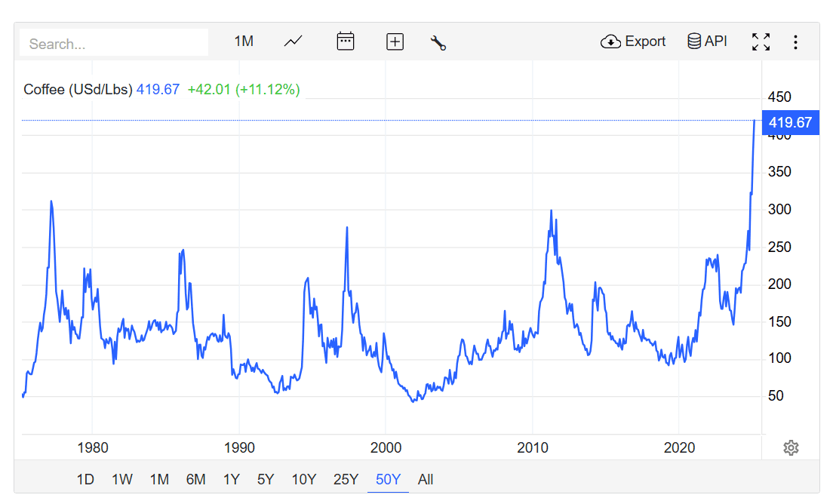This screenshot has width=833, height=504.
Task: Toggle fullscreen chart view
Action: 761,41
